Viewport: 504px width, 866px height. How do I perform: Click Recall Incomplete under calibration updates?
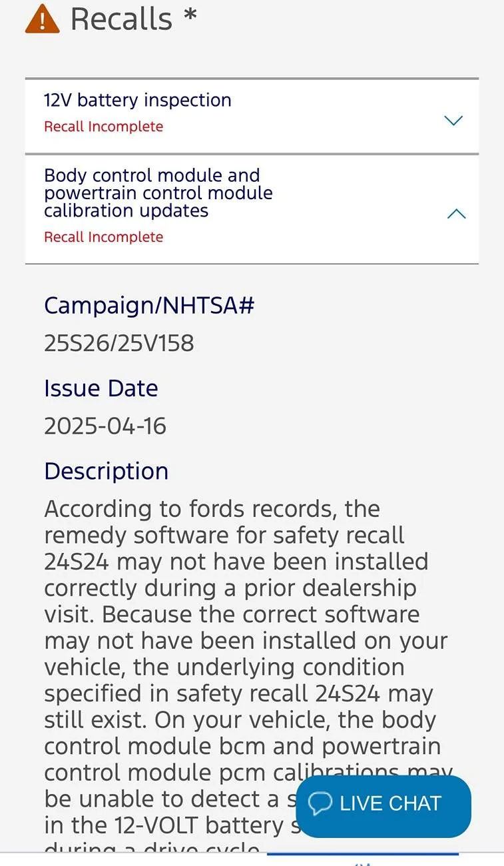coord(103,237)
